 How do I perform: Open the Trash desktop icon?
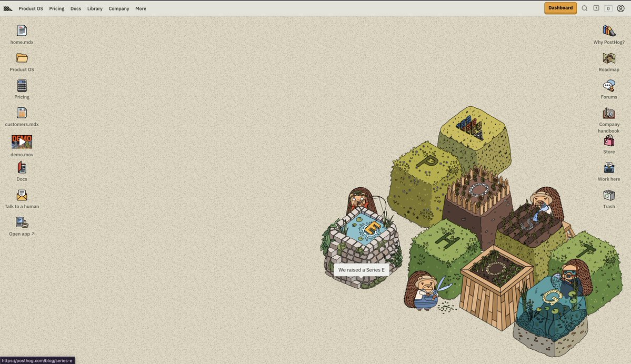(609, 195)
